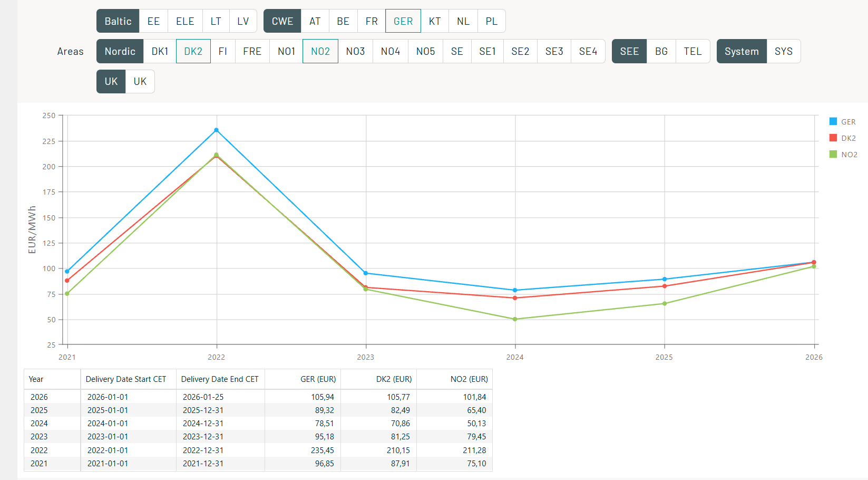
Task: Enable the SE4 area
Action: pos(588,51)
